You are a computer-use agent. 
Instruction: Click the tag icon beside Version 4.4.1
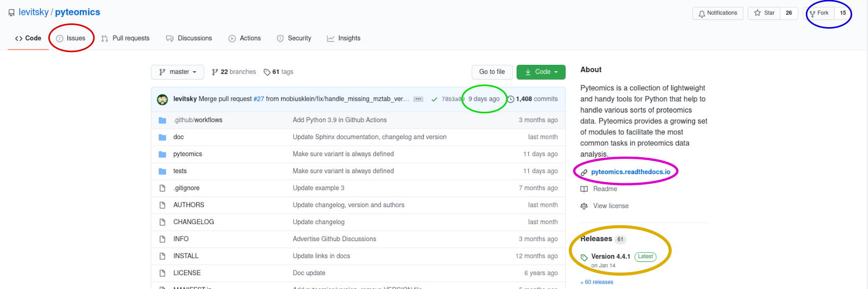[x=584, y=258]
